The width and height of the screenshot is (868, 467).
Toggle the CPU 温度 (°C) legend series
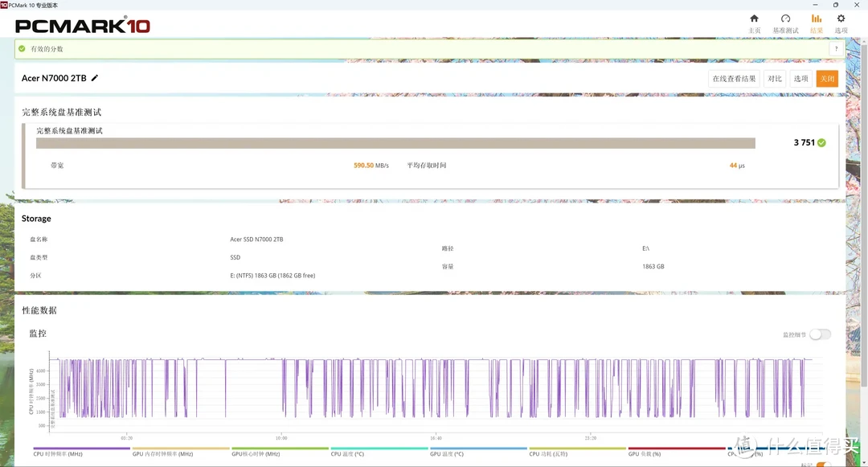coord(379,452)
